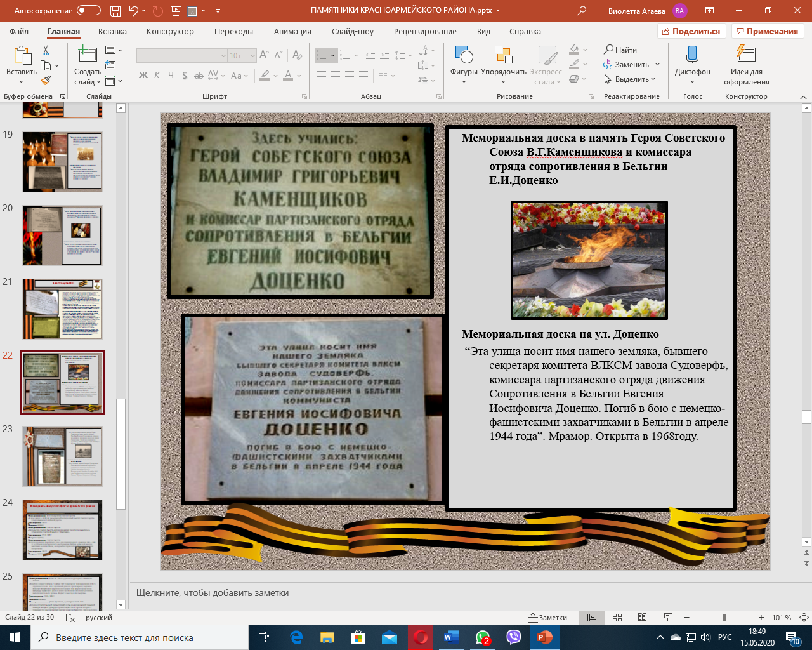Click the Format Painter brush icon
The image size is (812, 650).
(x=46, y=81)
